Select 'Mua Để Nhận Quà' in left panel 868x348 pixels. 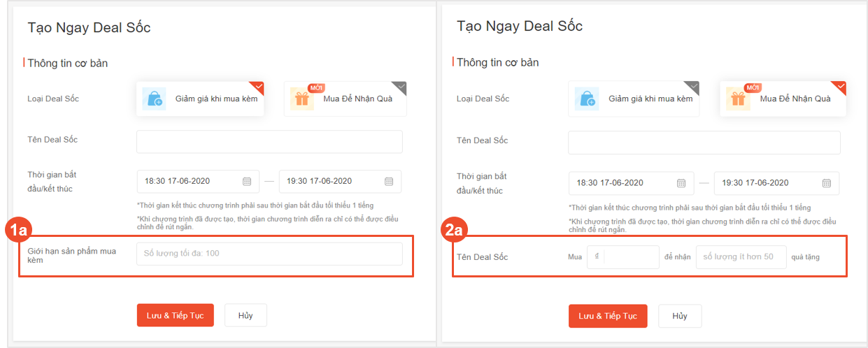[x=357, y=99]
